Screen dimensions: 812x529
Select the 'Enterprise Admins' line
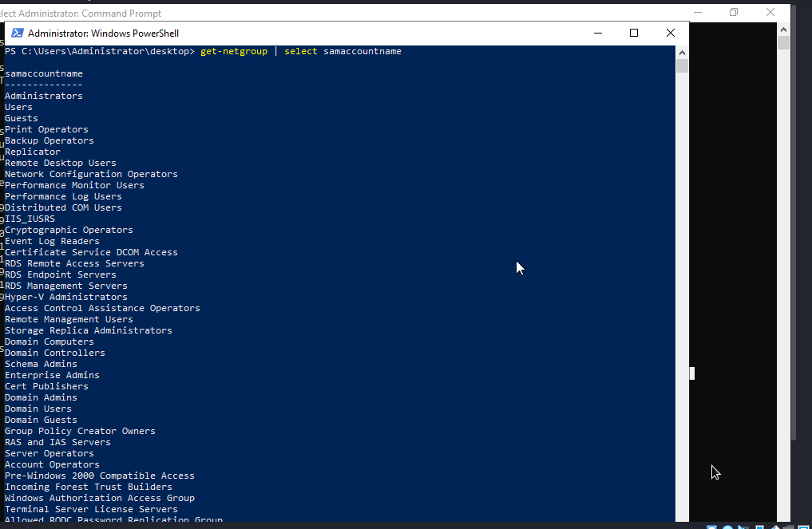coord(53,375)
